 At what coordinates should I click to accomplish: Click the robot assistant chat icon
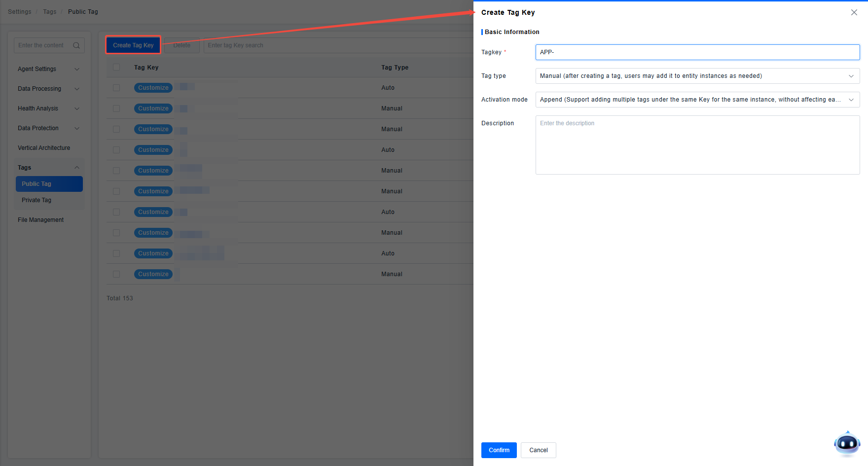click(x=847, y=443)
